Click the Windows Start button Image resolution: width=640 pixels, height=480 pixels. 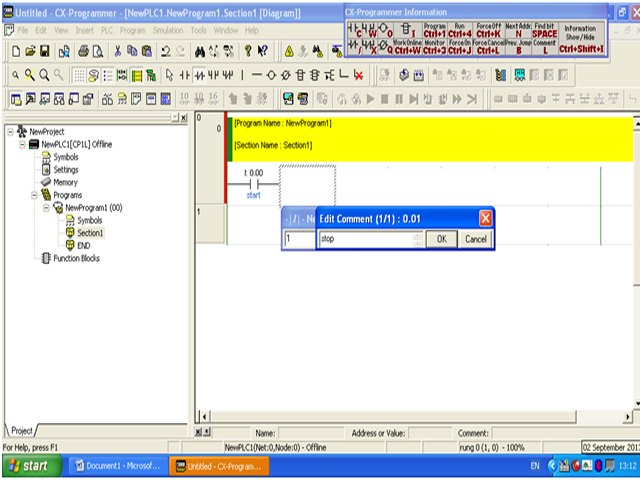tap(31, 466)
